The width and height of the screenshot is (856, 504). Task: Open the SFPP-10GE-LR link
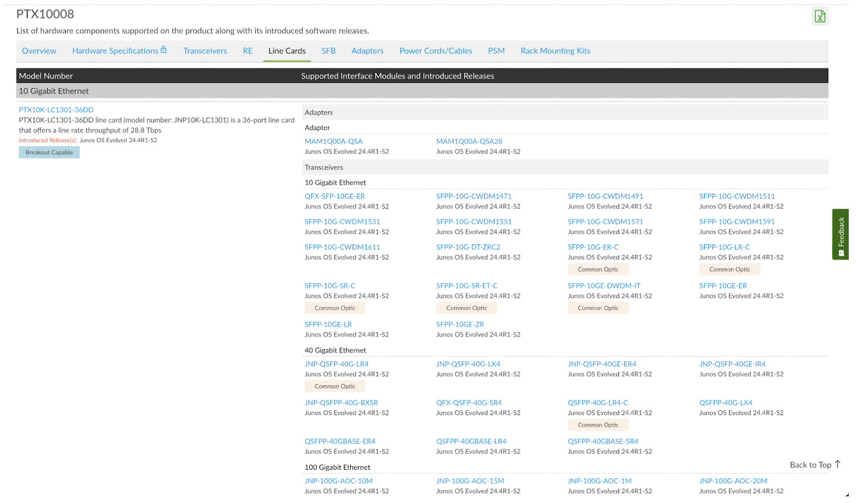pyautogui.click(x=328, y=324)
